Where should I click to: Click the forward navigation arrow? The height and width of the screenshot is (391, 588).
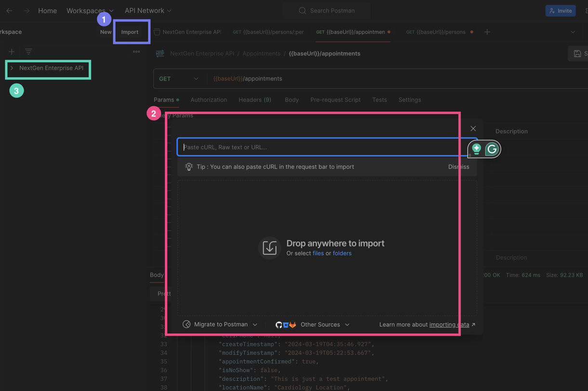pyautogui.click(x=27, y=11)
